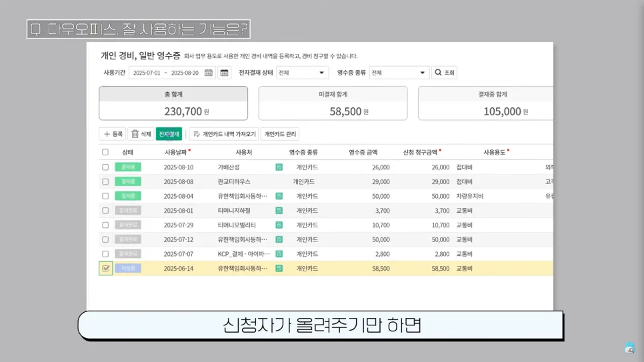The height and width of the screenshot is (362, 644).
Task: Click end date 2025-08-20 field
Action: coord(185,73)
